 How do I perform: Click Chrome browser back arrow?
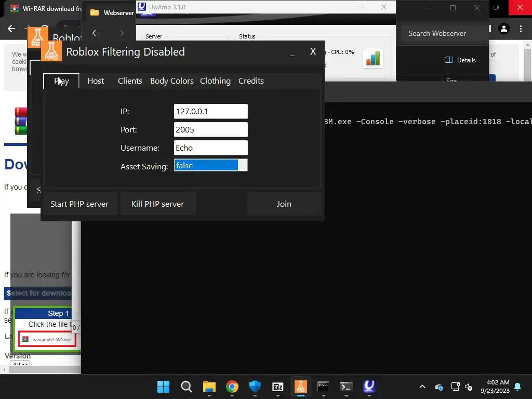click(x=11, y=29)
